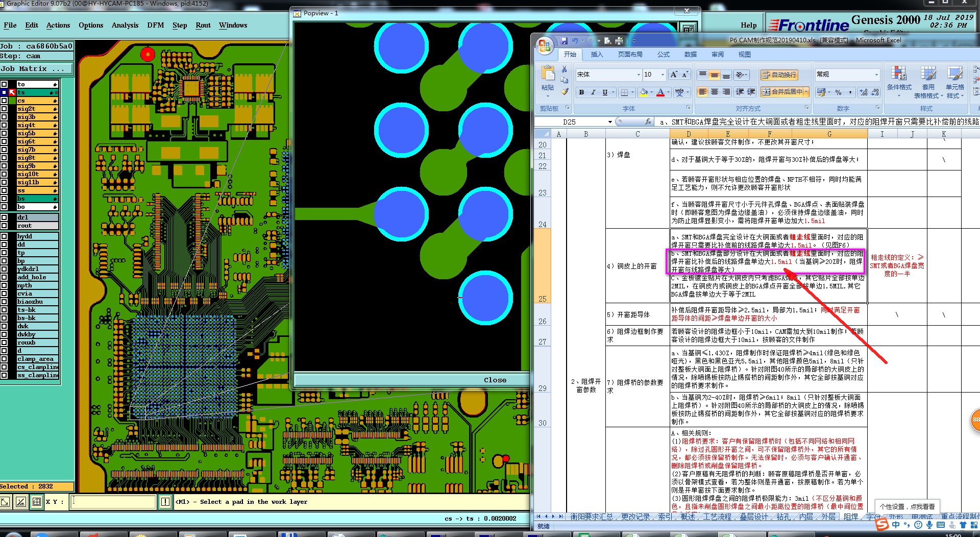980x537 pixels.
Task: Select the 'ts' layer row in layer list
Action: 37,92
